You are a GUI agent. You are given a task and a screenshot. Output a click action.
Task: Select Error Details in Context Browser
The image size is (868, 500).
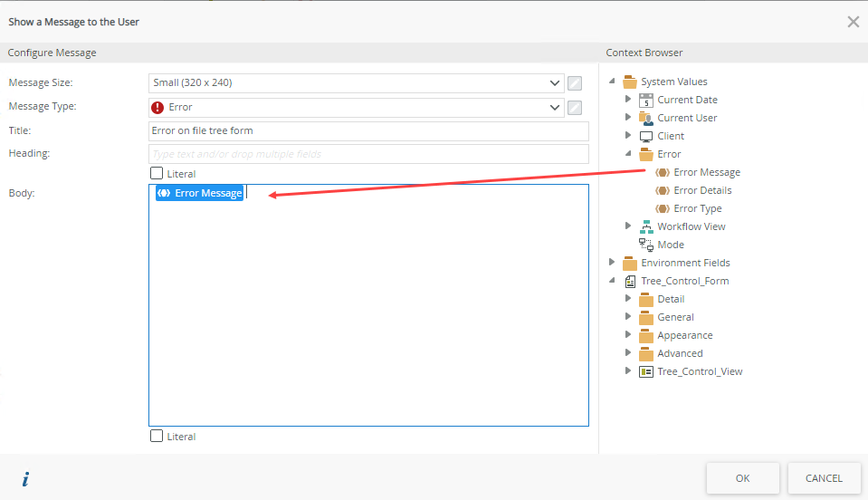702,190
